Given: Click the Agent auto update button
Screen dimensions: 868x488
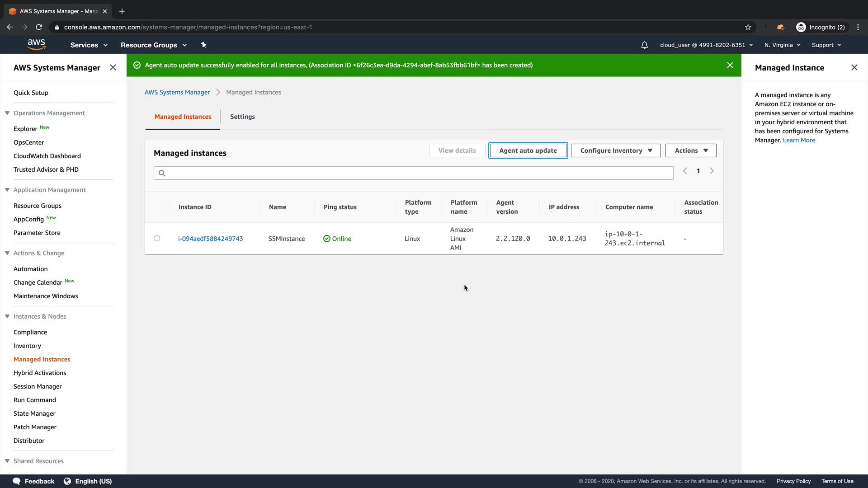Looking at the screenshot, I should [x=528, y=150].
